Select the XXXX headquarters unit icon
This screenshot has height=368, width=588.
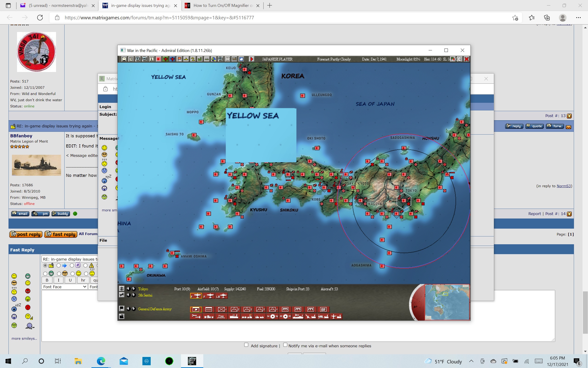click(209, 309)
